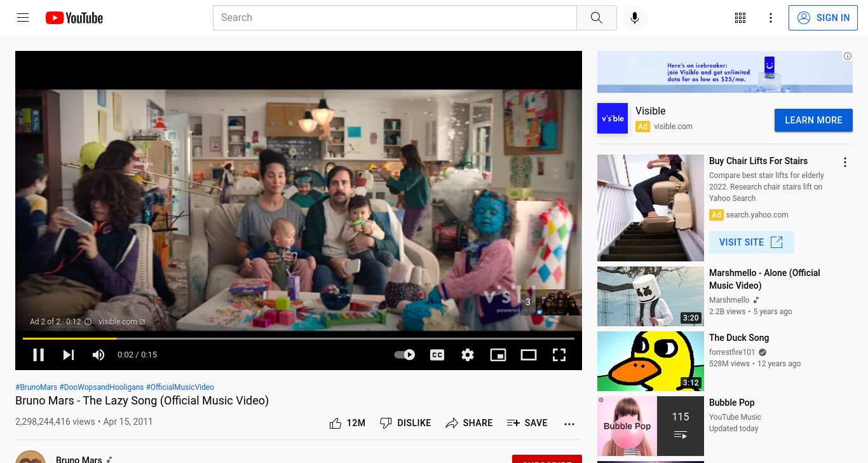Viewport: 868px width, 463px height.
Task: Skip to the next video
Action: coord(69,355)
